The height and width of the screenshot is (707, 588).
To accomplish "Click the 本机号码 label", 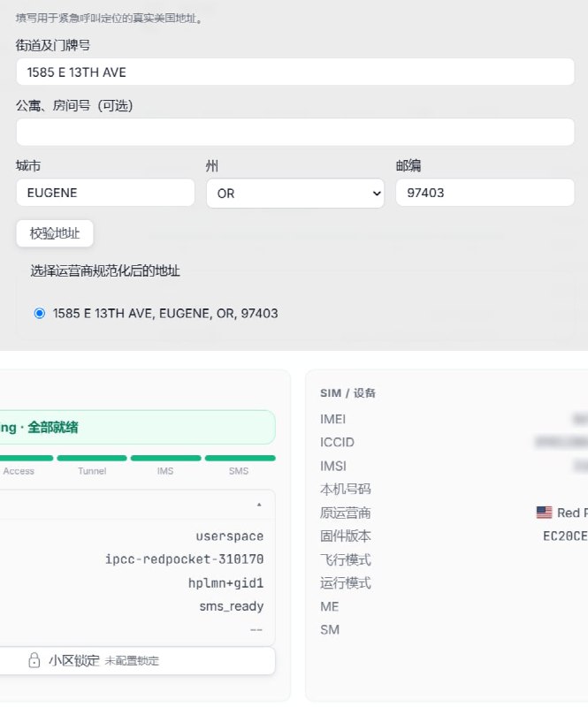I will pyautogui.click(x=345, y=490).
